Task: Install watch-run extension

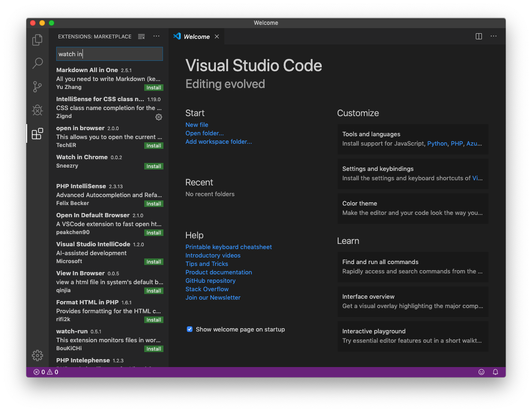Action: click(x=154, y=349)
